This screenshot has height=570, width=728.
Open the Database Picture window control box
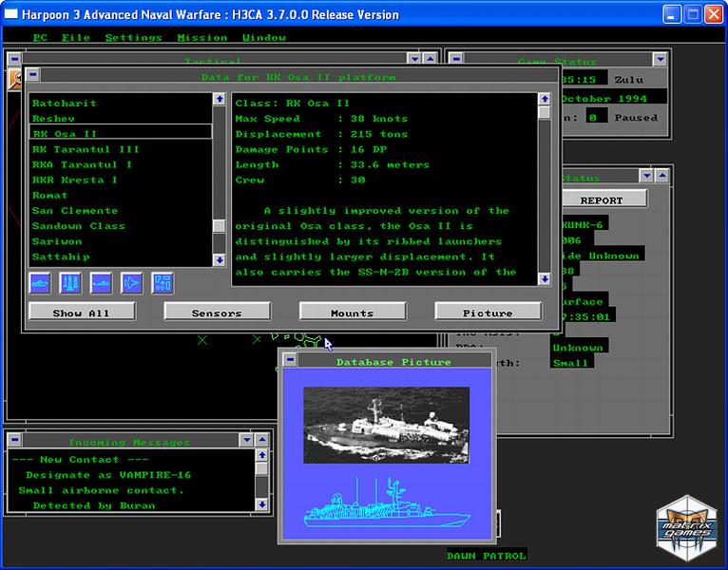tap(290, 361)
